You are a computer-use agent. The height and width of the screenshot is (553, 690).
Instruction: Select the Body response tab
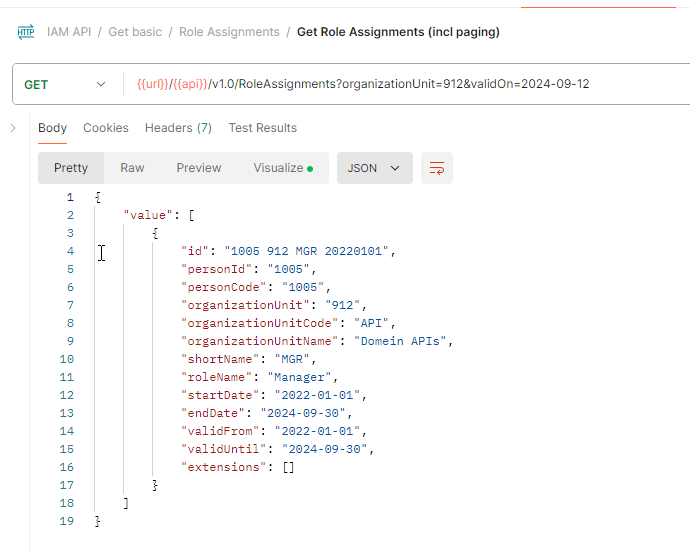[53, 128]
